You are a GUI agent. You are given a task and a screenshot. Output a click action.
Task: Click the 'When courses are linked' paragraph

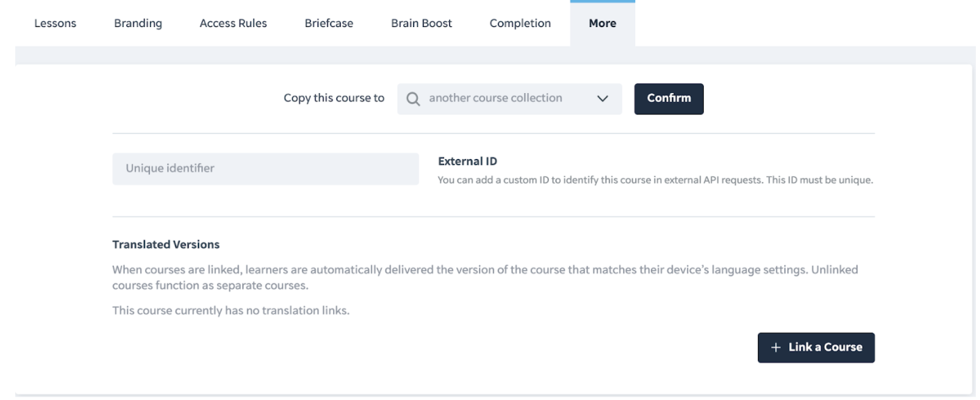point(485,277)
